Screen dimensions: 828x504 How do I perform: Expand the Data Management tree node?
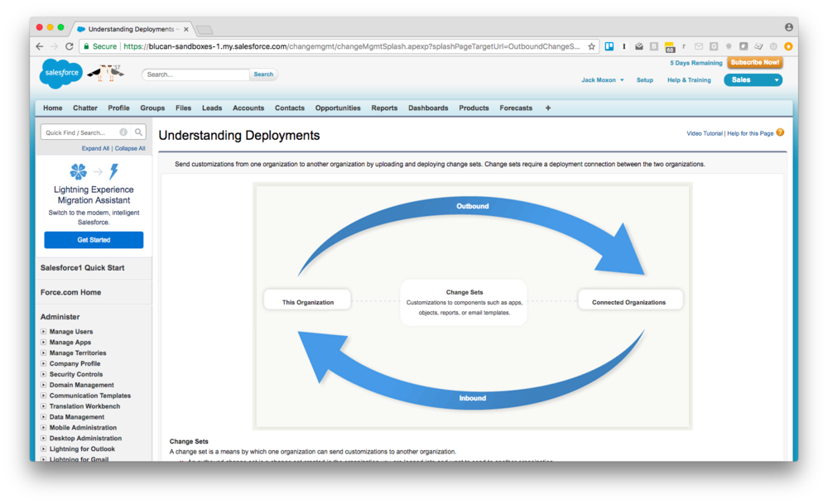pyautogui.click(x=43, y=417)
